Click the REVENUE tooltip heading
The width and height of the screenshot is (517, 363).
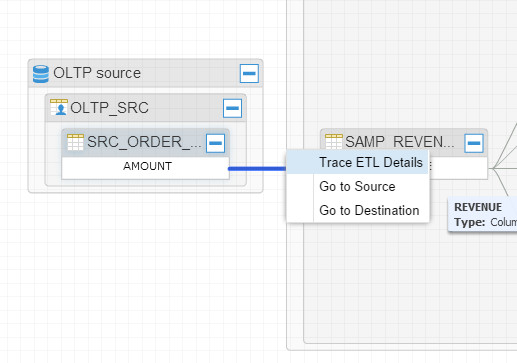[478, 207]
